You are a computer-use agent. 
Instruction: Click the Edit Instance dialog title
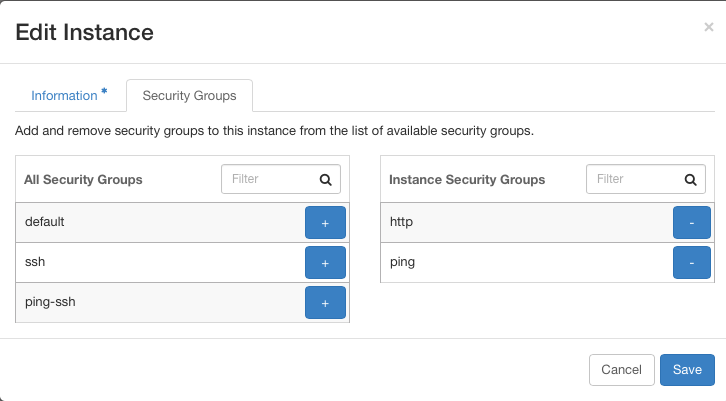coord(84,32)
